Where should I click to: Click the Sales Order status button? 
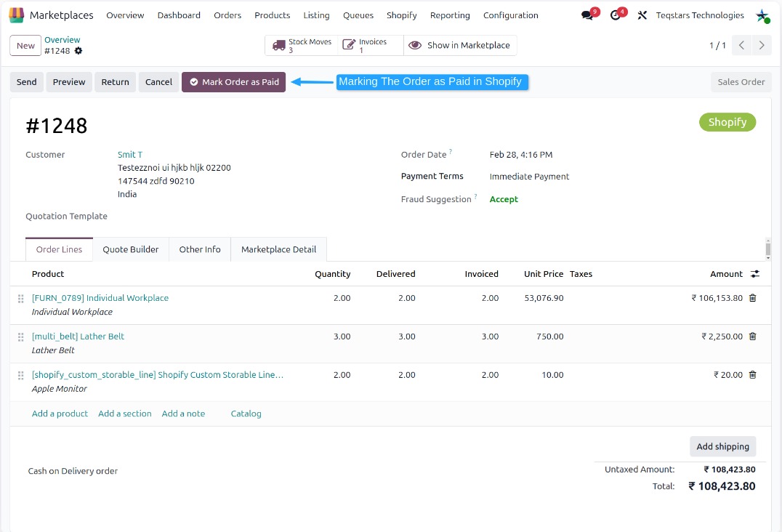pos(741,82)
